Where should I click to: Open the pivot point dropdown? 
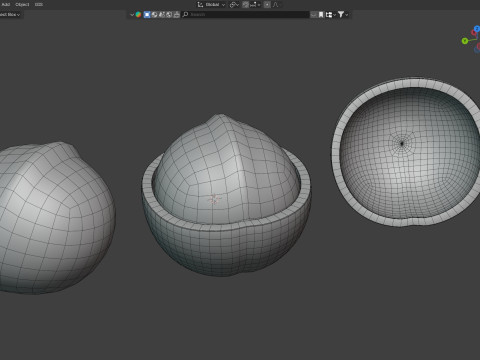click(234, 5)
